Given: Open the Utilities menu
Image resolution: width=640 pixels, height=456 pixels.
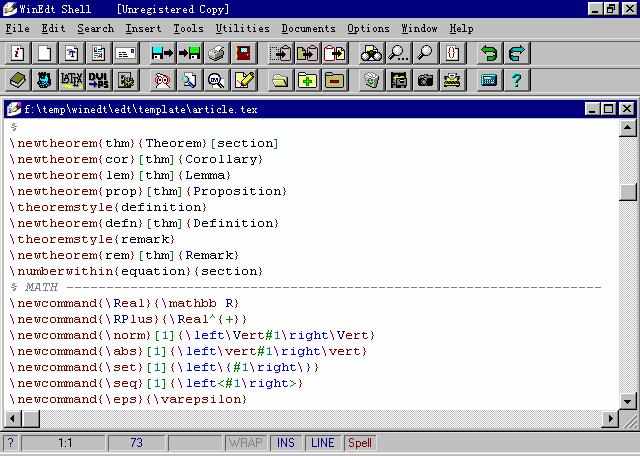Looking at the screenshot, I should (242, 29).
